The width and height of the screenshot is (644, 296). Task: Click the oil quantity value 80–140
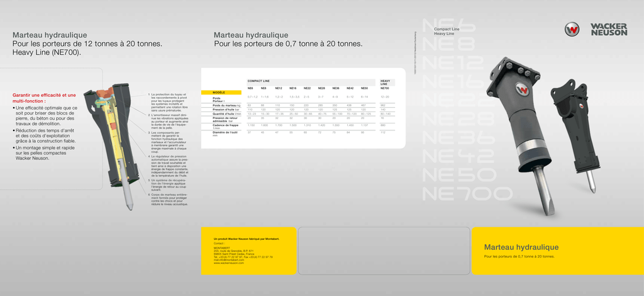click(x=386, y=113)
